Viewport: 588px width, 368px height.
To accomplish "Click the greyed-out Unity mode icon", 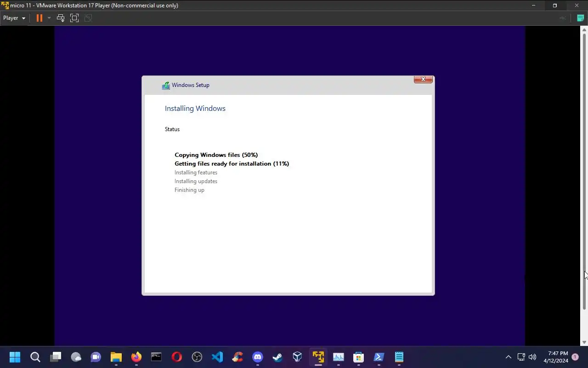I will (x=88, y=18).
